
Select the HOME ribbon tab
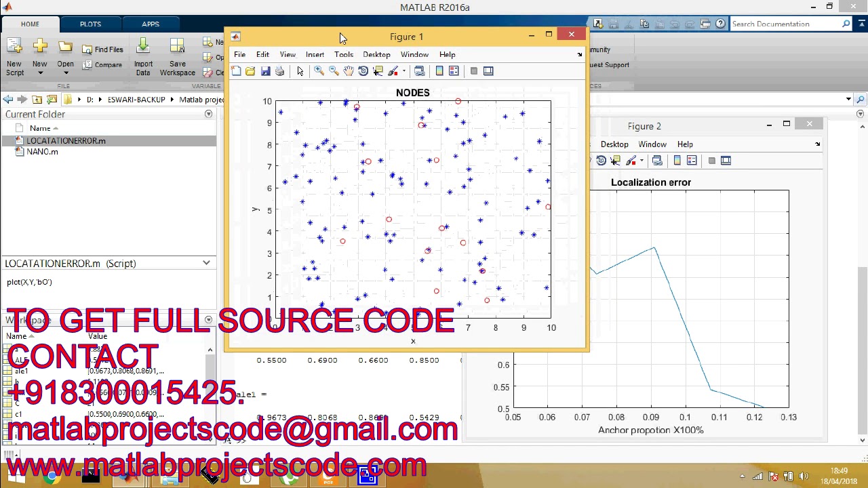tap(30, 24)
